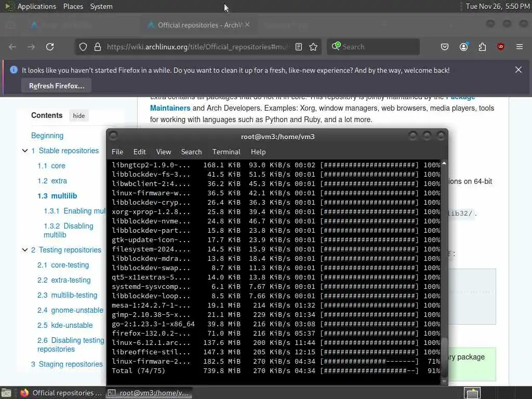The width and height of the screenshot is (532, 399).
Task: Switch to root@vm3 terminal taskbar entry
Action: [149, 393]
